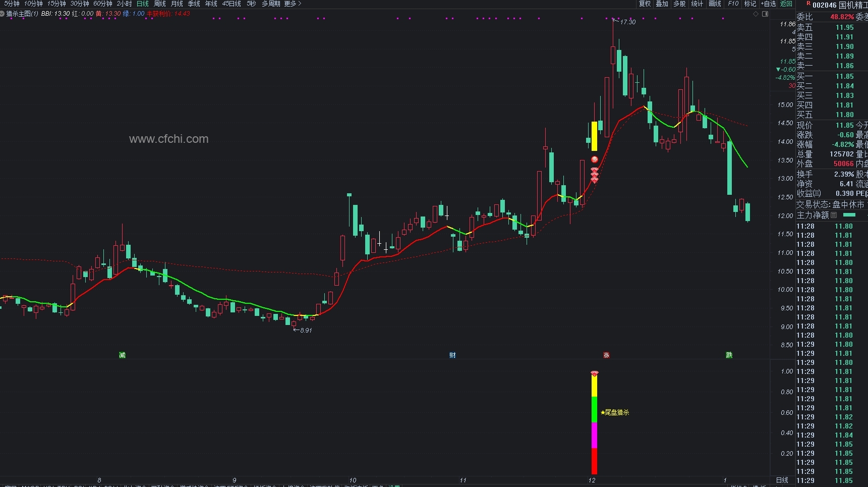
Task: Switch to the 2小时 period tab
Action: pos(124,4)
